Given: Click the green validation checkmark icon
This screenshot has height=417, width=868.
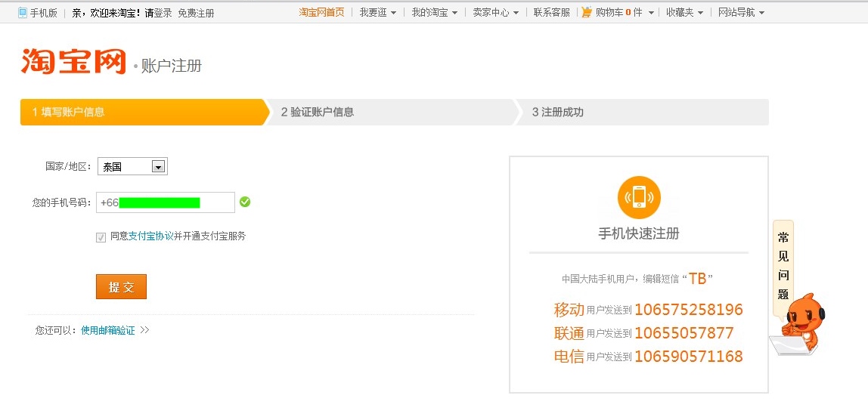Looking at the screenshot, I should (x=245, y=202).
